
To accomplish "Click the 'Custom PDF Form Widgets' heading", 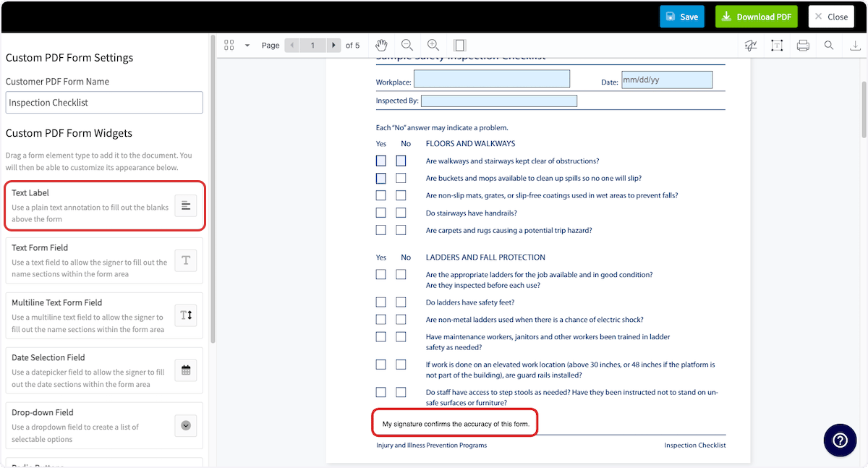I will point(69,133).
